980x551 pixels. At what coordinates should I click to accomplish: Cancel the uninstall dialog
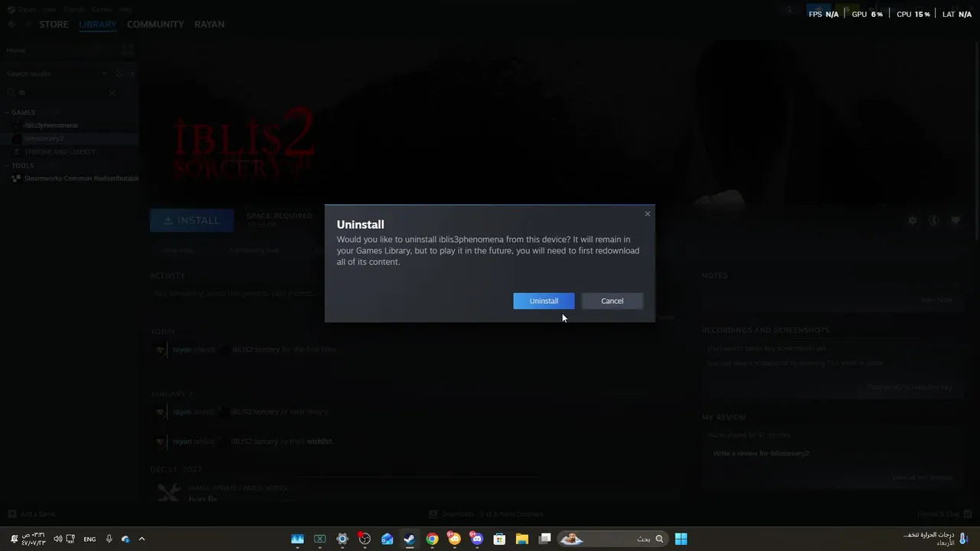point(612,301)
